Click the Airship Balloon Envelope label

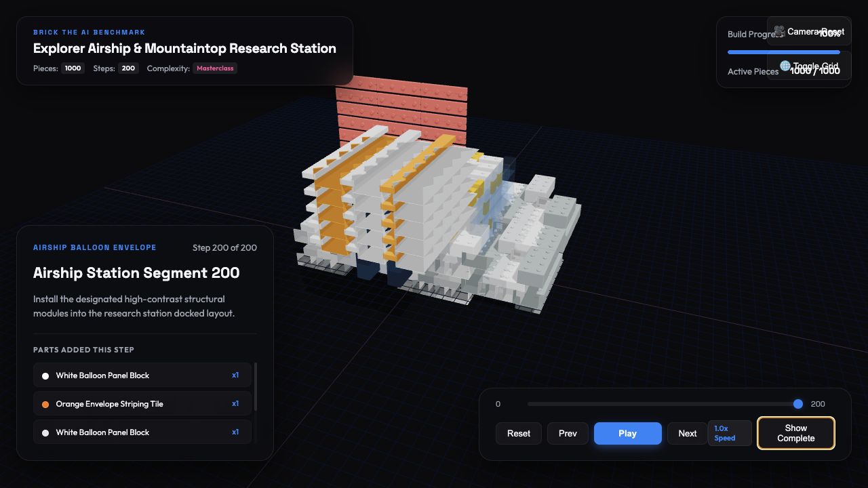(95, 248)
